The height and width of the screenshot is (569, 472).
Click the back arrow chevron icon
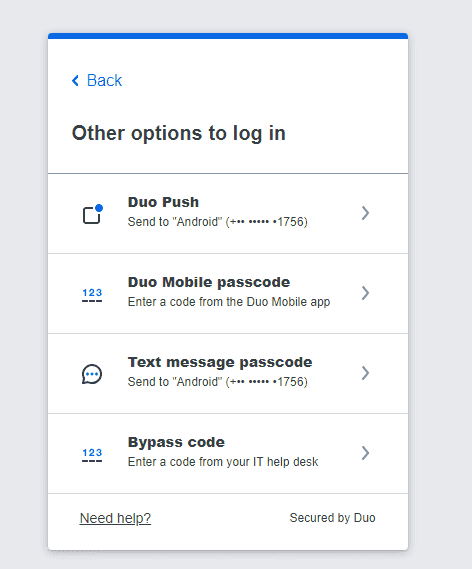coord(75,80)
